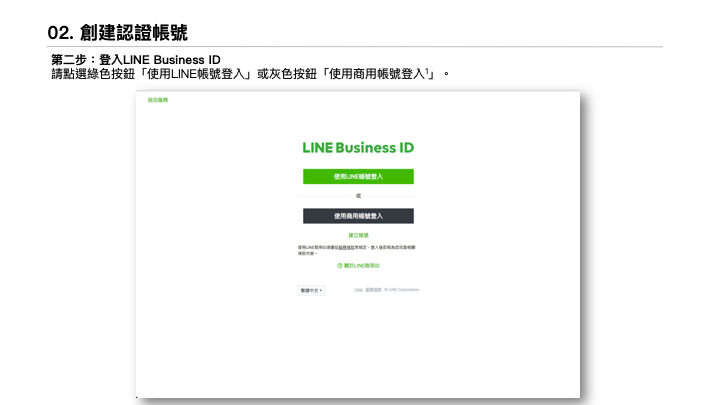Open the Help link in the footer
Screen dimensions: 720x405
click(x=357, y=290)
